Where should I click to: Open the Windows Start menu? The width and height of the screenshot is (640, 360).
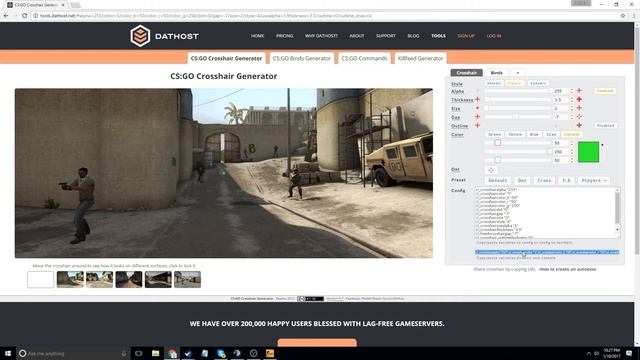8,353
